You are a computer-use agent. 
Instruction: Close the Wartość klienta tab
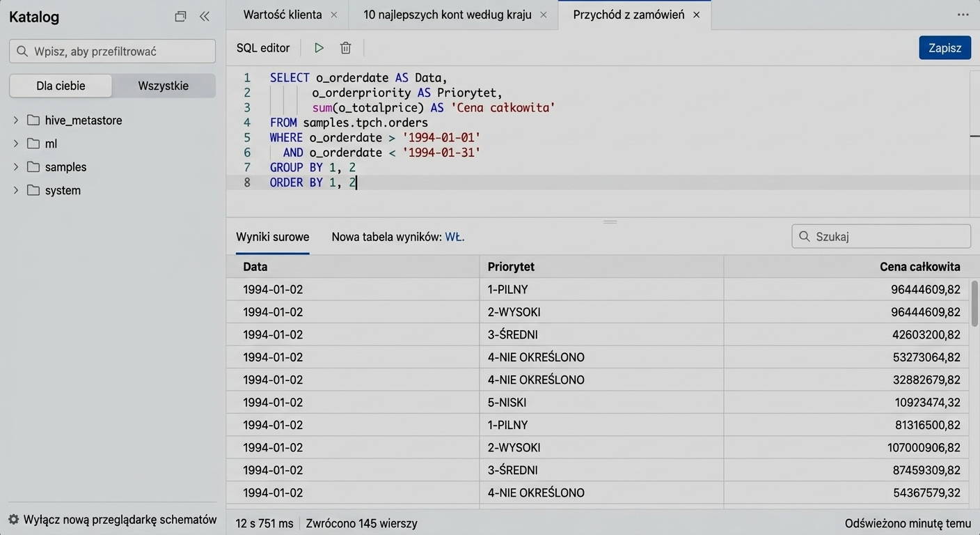(x=333, y=15)
